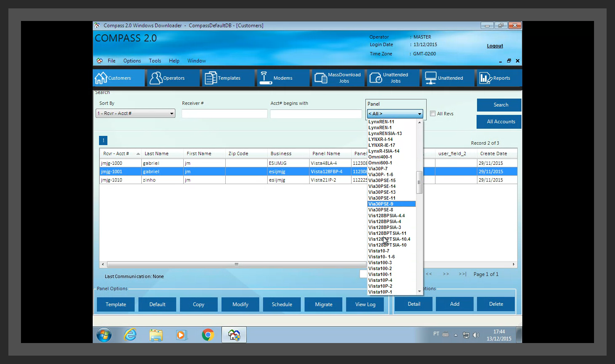The height and width of the screenshot is (364, 615).
Task: Show hidden system tray icons
Action: [x=456, y=335]
